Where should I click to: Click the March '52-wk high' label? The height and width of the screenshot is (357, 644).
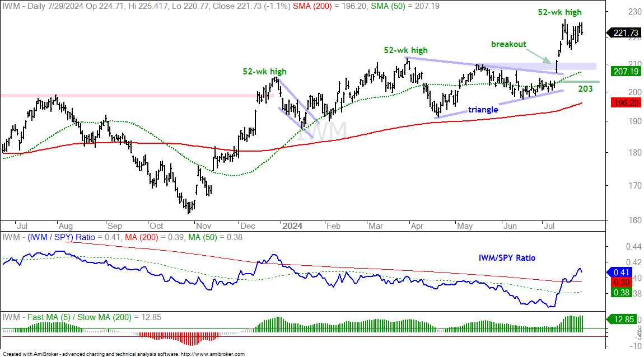[x=406, y=50]
